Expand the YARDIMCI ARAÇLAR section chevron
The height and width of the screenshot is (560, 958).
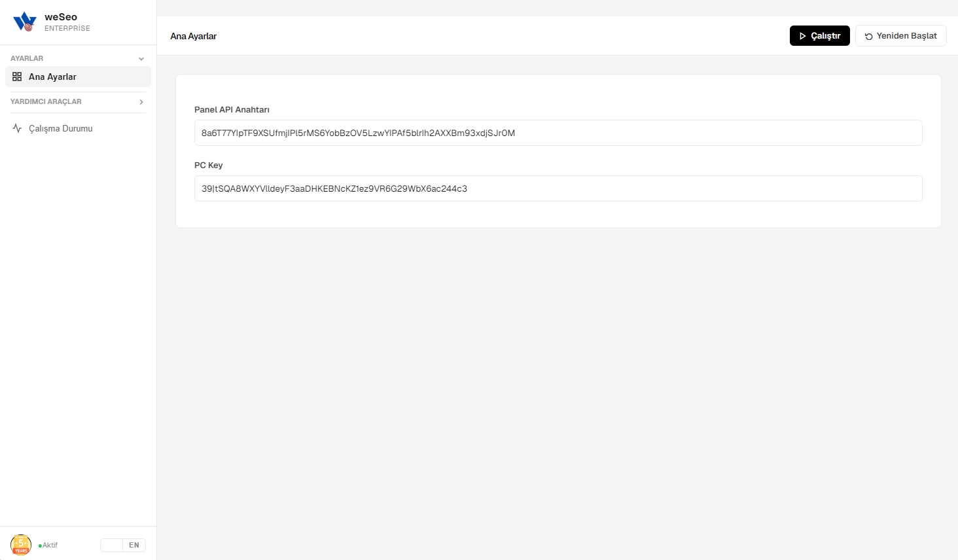pyautogui.click(x=141, y=102)
